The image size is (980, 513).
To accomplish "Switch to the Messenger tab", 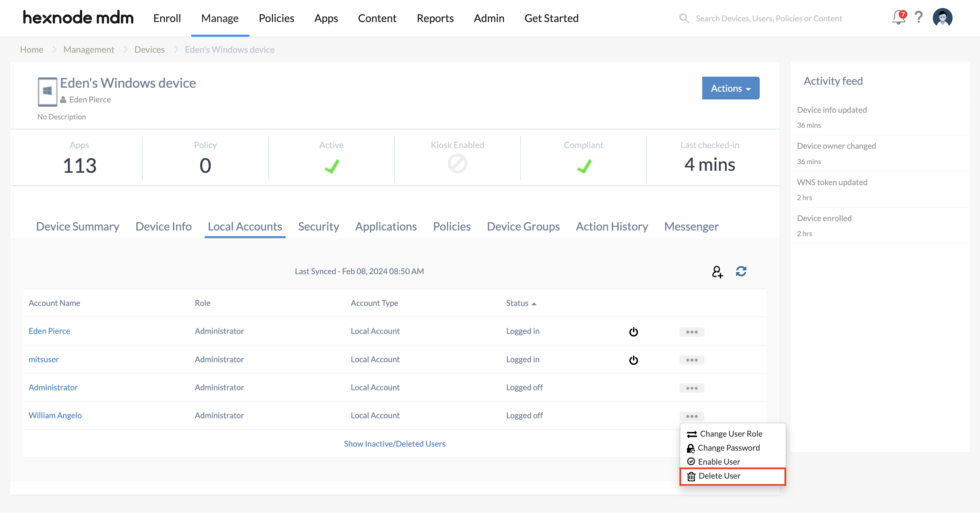I will 691,226.
